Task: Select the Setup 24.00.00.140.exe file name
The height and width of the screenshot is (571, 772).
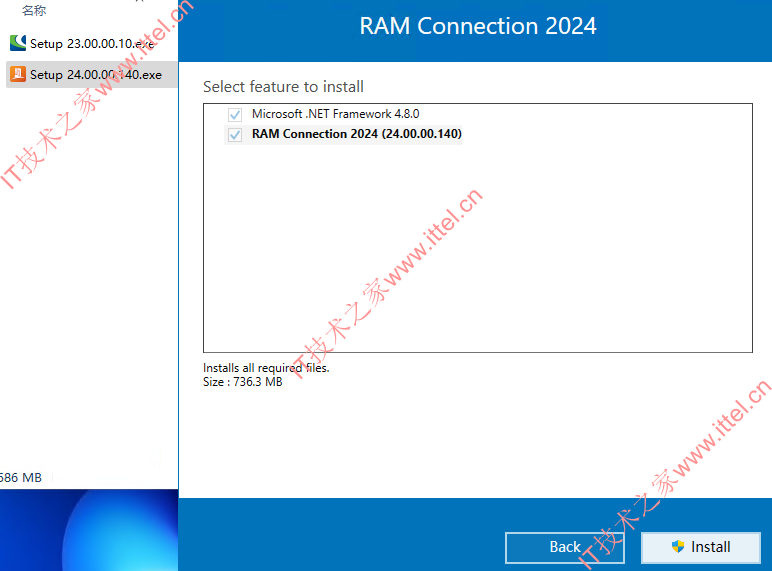Action: [x=96, y=75]
